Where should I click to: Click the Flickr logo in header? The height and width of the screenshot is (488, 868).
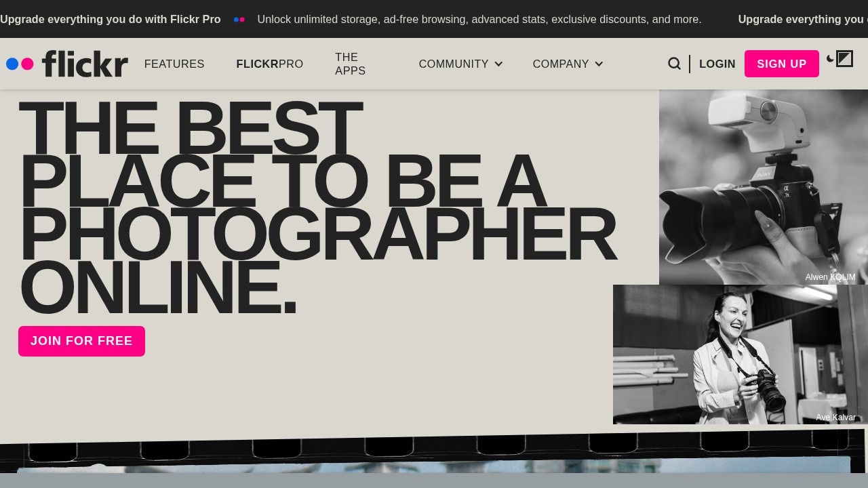pyautogui.click(x=67, y=64)
